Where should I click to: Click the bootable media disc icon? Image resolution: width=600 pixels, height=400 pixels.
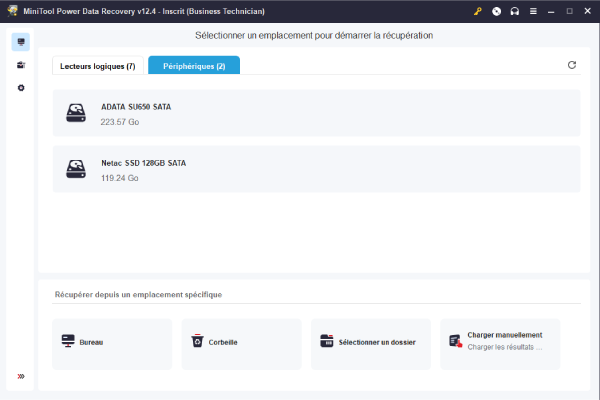click(496, 11)
